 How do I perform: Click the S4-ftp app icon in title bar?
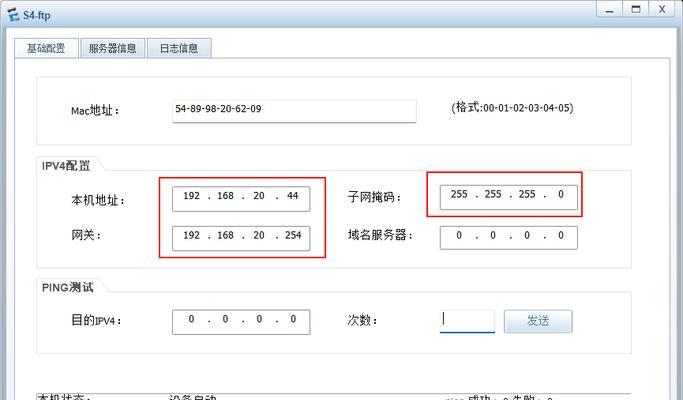coord(14,15)
